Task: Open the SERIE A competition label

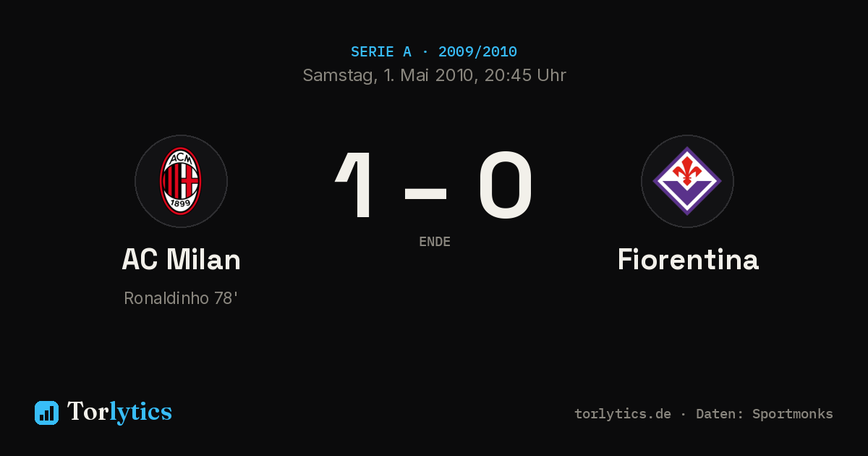Action: coord(381,52)
